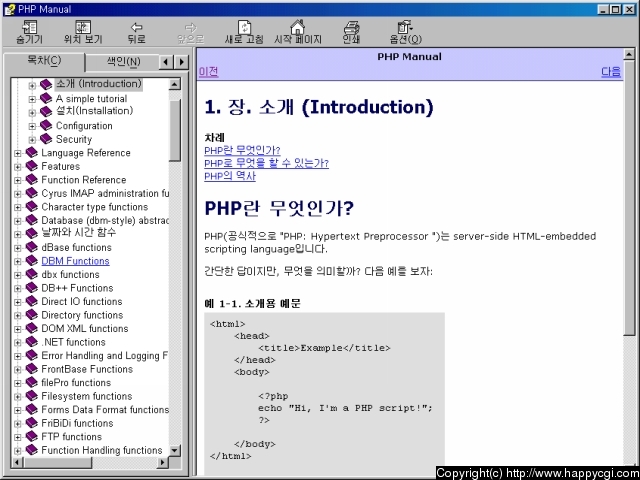The image size is (640, 480).
Task: Switch to the 목차(C) contents tab
Action: click(44, 61)
